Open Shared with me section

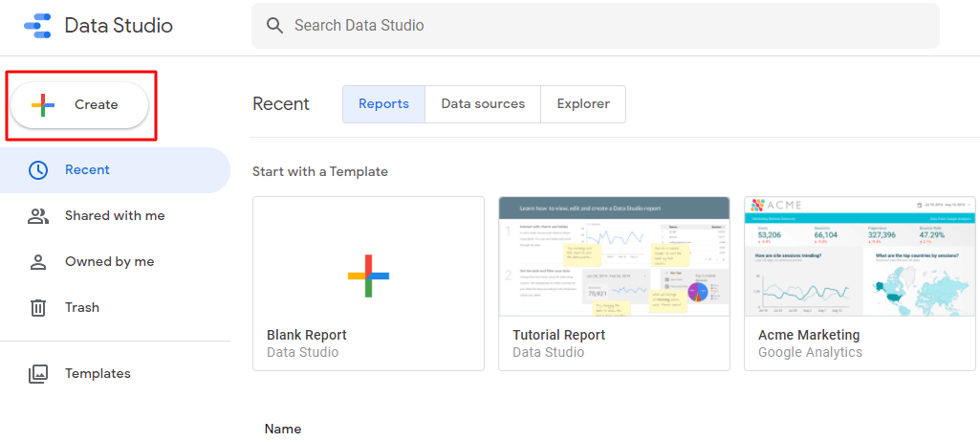(x=115, y=216)
